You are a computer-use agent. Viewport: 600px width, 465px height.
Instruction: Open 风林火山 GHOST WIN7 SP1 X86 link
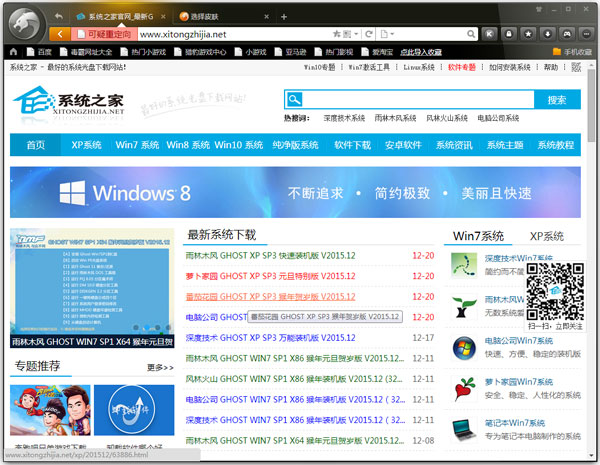294,379
